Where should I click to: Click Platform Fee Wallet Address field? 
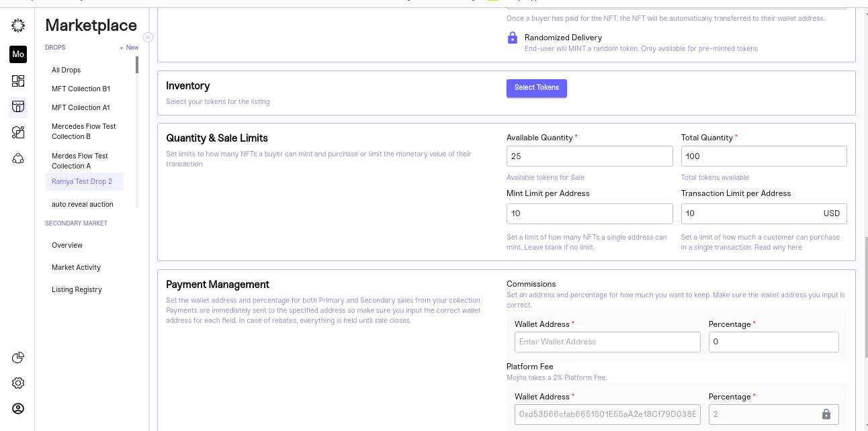tap(607, 414)
